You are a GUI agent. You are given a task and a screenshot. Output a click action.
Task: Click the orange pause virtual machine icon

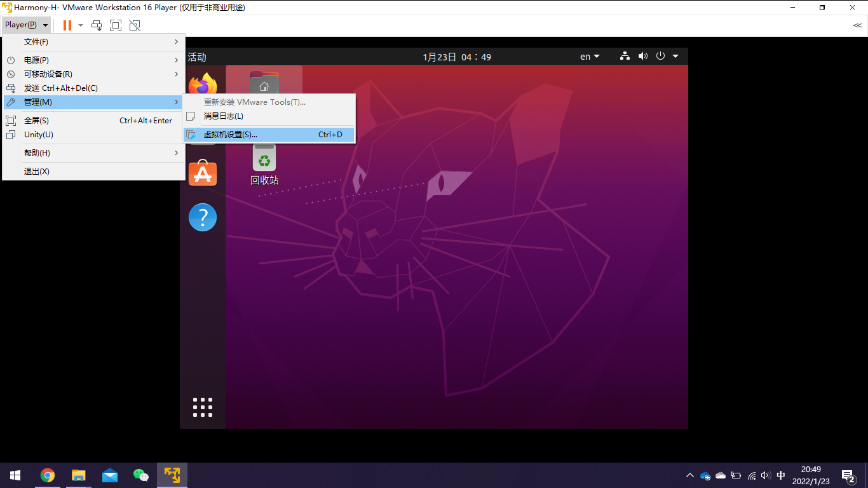(x=67, y=25)
